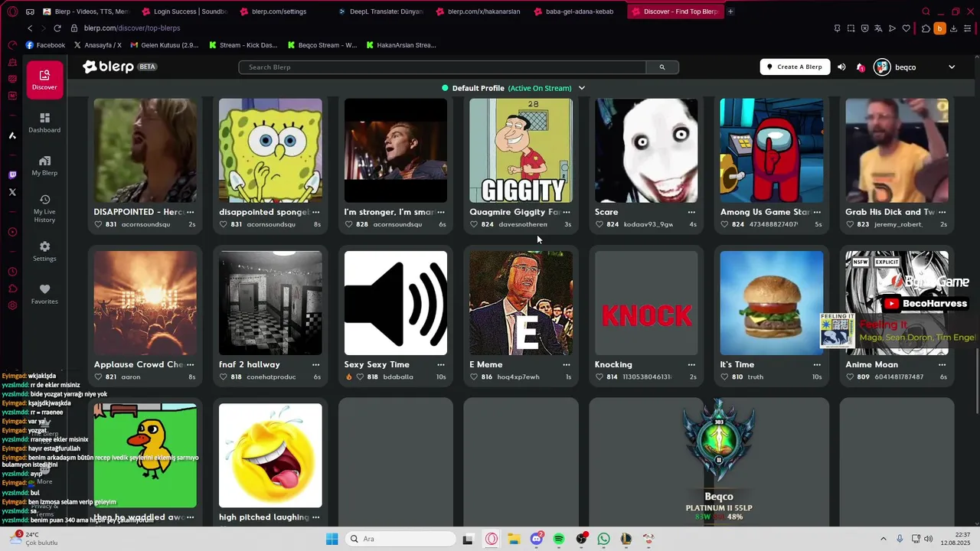Image resolution: width=980 pixels, height=551 pixels.
Task: Open the Discover page in sidebar
Action: click(x=44, y=80)
